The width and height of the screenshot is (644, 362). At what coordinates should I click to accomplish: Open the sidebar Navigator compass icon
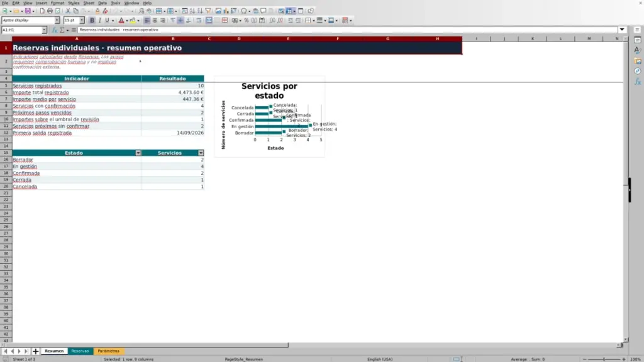638,72
